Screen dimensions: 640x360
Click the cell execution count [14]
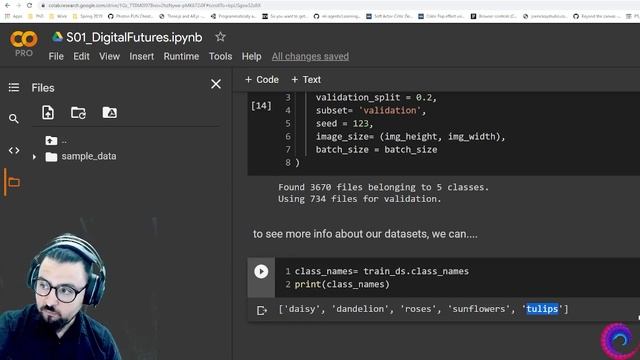click(x=261, y=106)
